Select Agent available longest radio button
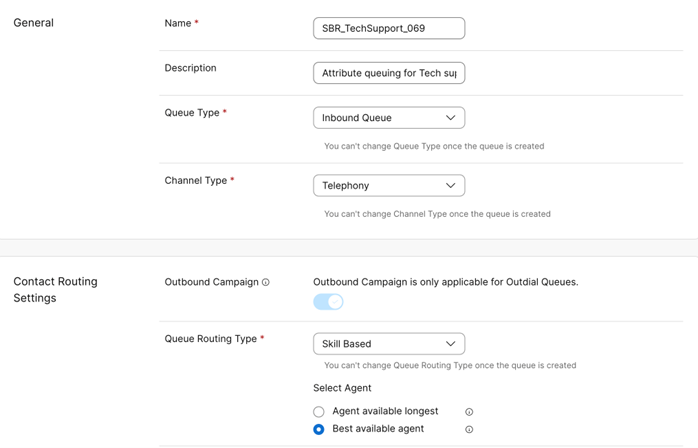Viewport: 698px width, 448px height. 319,411
